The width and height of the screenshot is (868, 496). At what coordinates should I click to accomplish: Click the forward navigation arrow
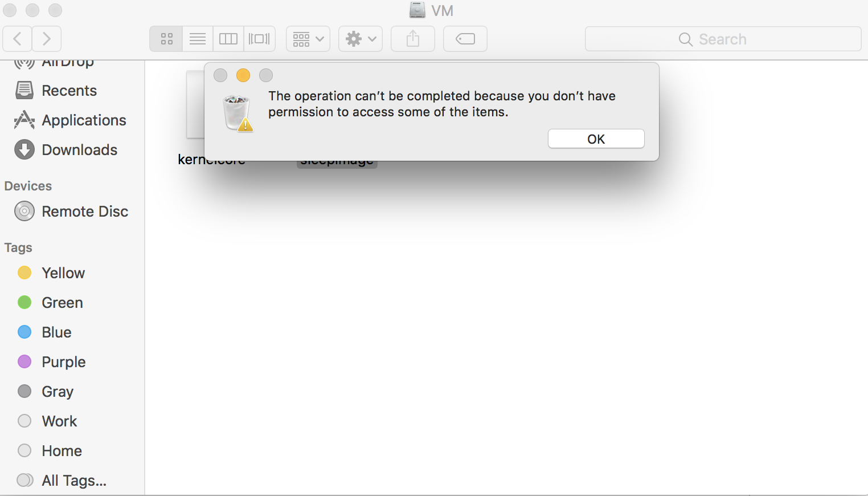(47, 39)
